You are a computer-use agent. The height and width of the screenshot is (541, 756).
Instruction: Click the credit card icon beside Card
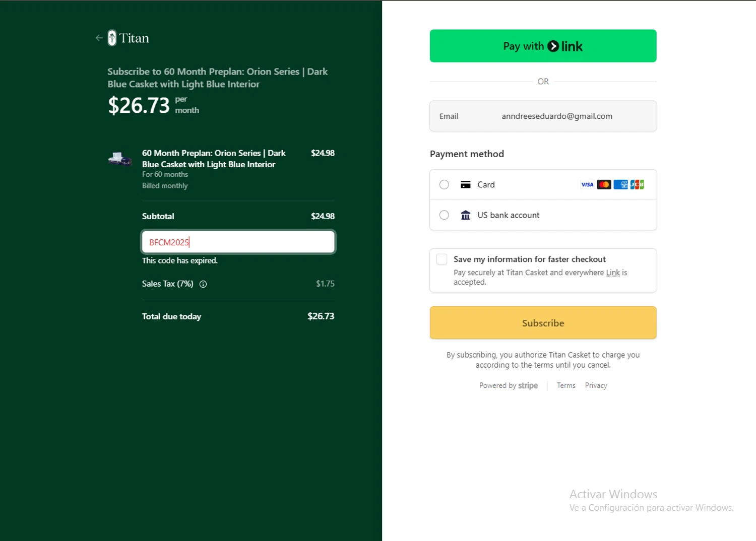[466, 184]
